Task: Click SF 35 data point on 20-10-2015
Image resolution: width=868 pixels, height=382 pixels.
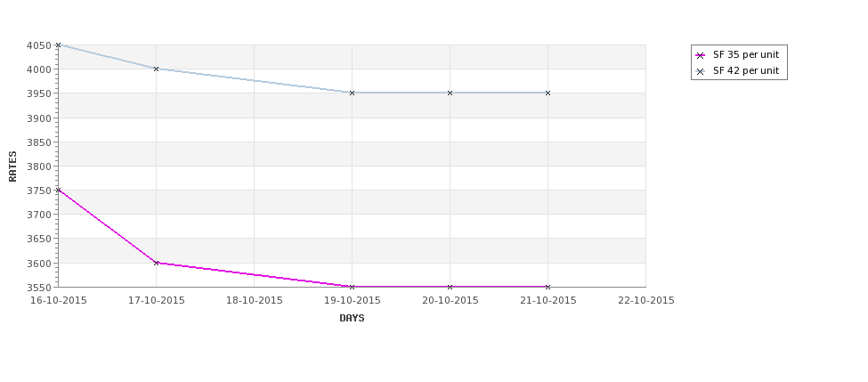Action: pos(450,287)
